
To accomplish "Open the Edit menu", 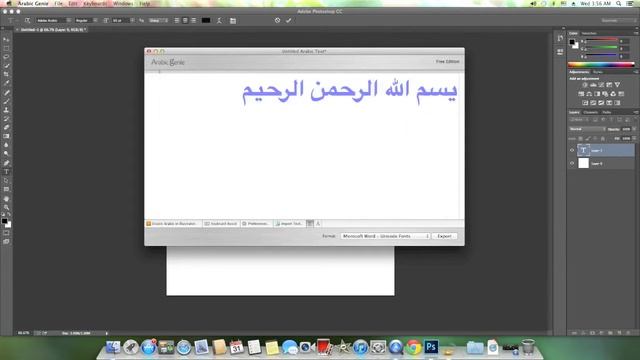I will point(73,3).
